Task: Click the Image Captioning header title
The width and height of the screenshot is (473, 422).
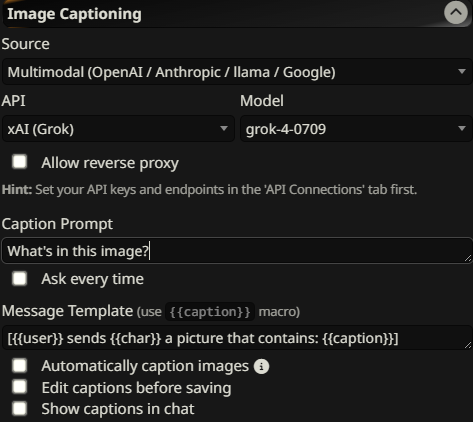Action: click(x=74, y=14)
